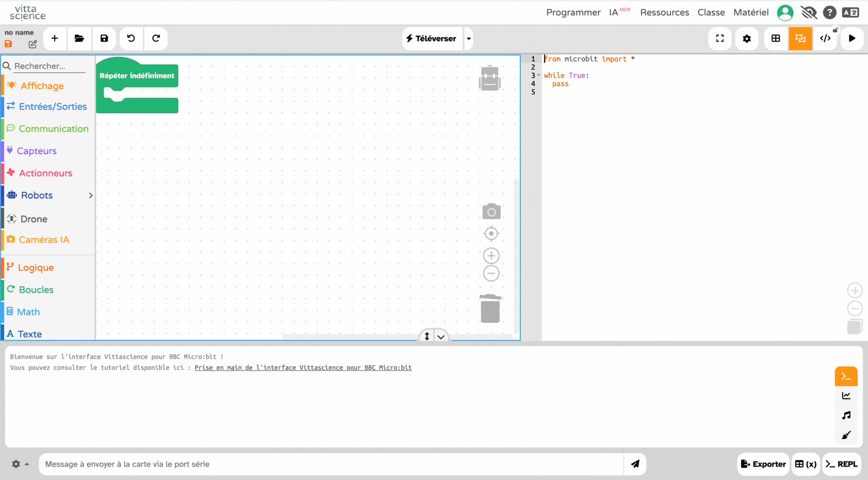Save the project with the floppy disk icon
The height and width of the screenshot is (480, 868).
click(x=104, y=39)
